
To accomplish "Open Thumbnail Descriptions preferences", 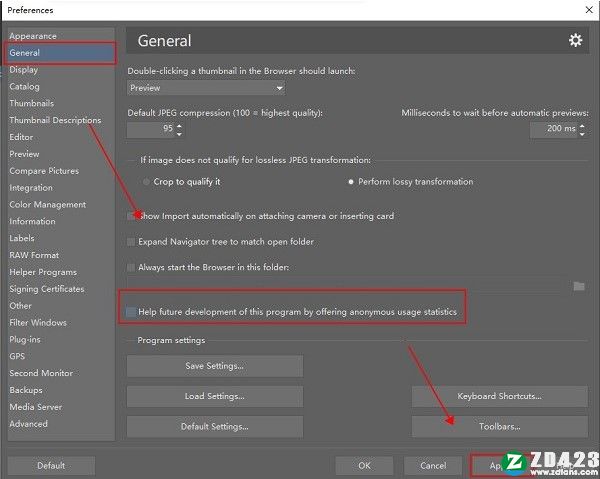I will [x=55, y=120].
